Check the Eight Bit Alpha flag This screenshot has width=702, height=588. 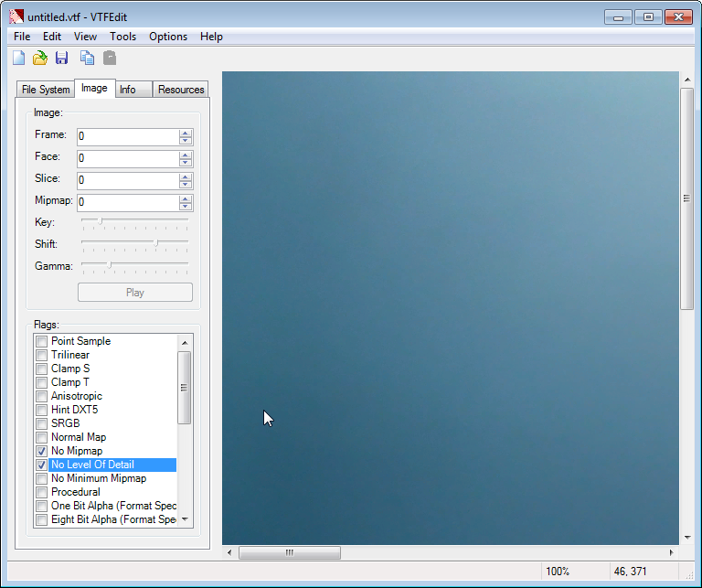(42, 519)
